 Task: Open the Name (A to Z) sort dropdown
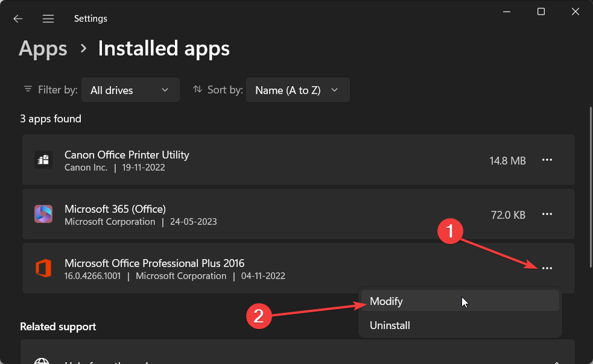point(297,90)
